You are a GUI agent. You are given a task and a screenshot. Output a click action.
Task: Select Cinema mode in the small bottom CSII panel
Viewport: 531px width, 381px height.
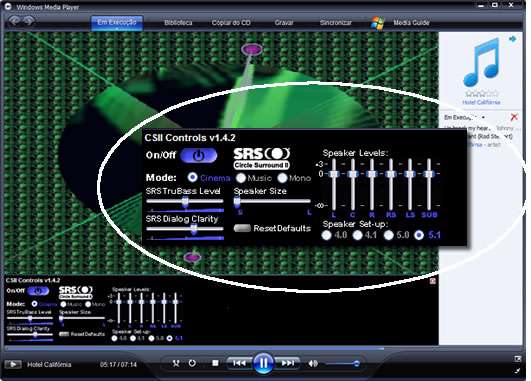click(x=34, y=304)
